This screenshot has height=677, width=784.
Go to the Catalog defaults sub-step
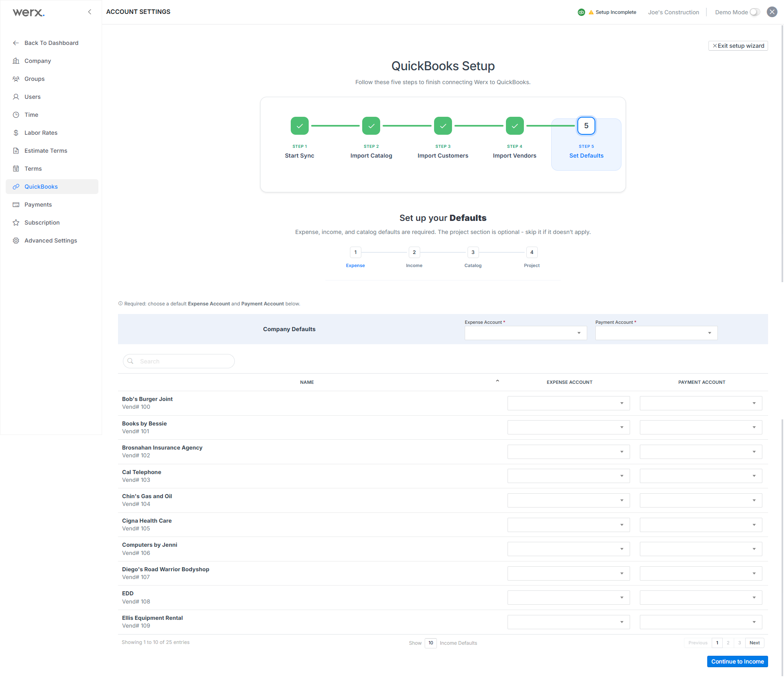coord(473,252)
